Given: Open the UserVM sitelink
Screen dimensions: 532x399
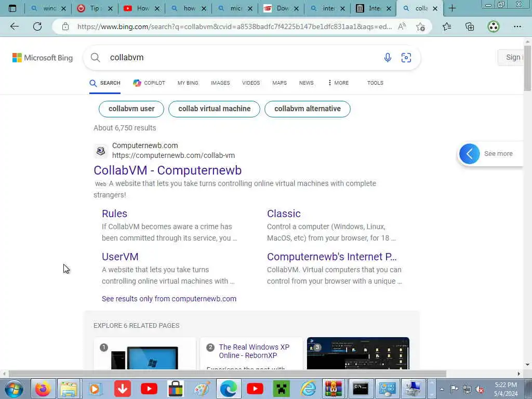Looking at the screenshot, I should click(x=120, y=257).
